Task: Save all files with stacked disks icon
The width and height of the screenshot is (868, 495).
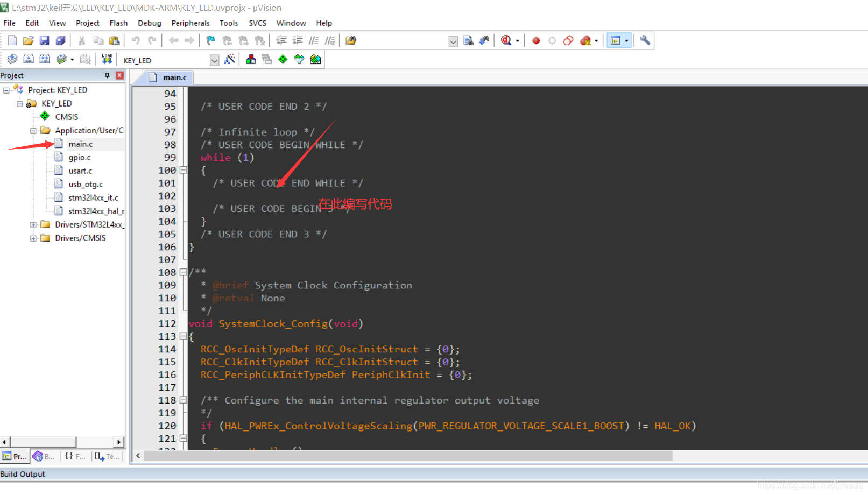Action: pos(60,40)
